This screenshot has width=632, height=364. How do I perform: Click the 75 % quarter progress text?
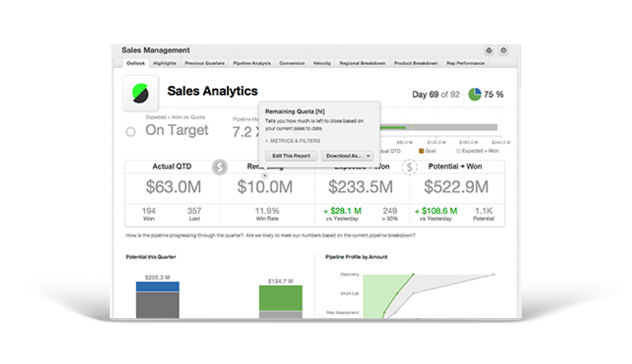click(x=494, y=95)
